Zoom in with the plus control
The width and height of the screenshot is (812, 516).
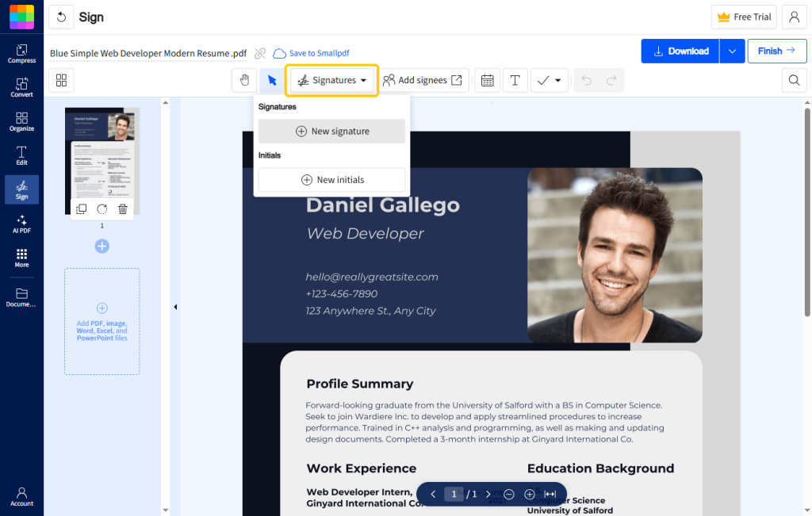pos(530,494)
